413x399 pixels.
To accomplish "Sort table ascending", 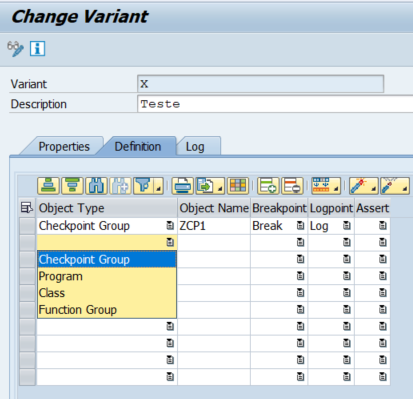I will click(x=48, y=186).
